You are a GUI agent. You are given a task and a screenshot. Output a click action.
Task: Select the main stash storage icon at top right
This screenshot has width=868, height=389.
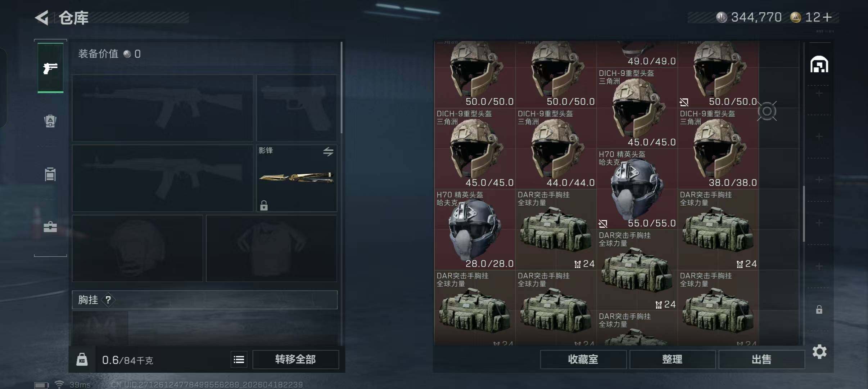pyautogui.click(x=819, y=64)
